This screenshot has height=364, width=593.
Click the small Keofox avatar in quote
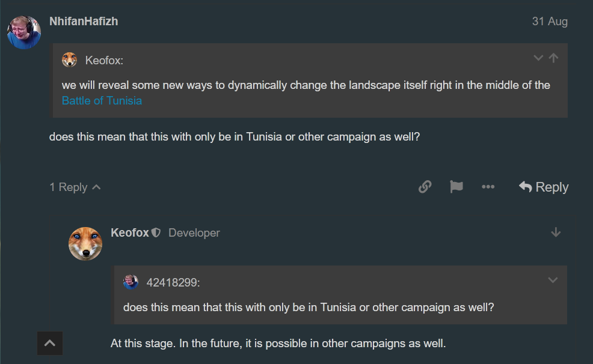pos(70,60)
